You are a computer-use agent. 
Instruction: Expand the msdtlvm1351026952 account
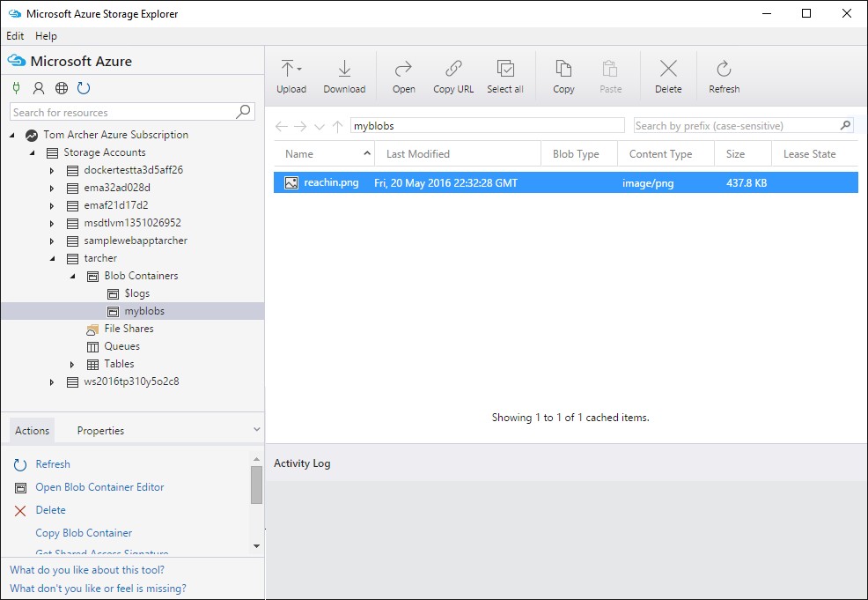51,224
